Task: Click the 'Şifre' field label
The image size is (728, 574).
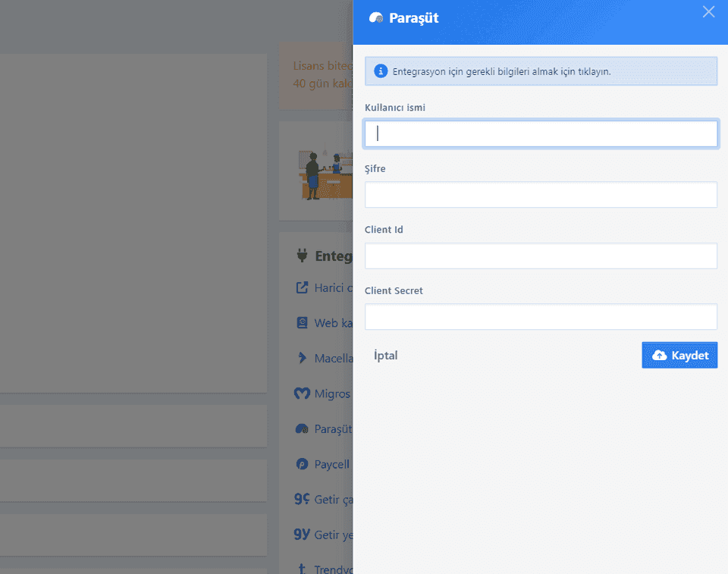Action: (x=375, y=168)
